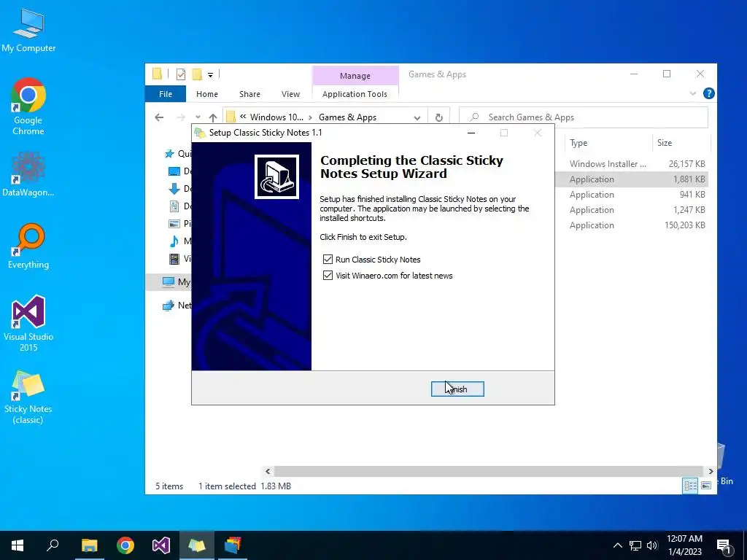Switch to details view layout icon
747x560 pixels.
pyautogui.click(x=690, y=486)
